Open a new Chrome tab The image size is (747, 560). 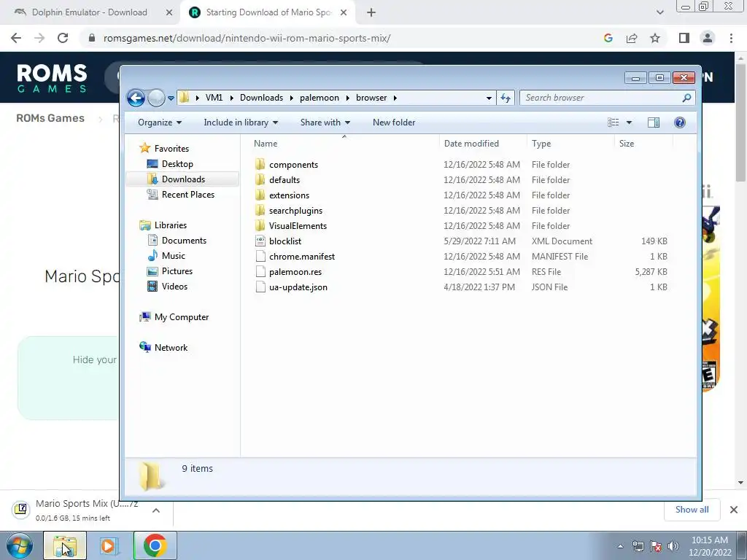point(371,13)
